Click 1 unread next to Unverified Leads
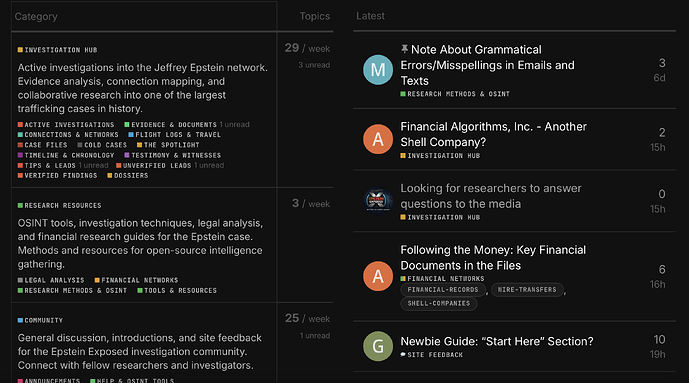 (209, 166)
